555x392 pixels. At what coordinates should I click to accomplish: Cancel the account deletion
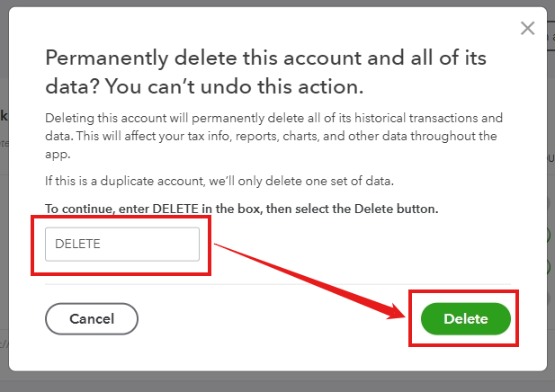92,319
